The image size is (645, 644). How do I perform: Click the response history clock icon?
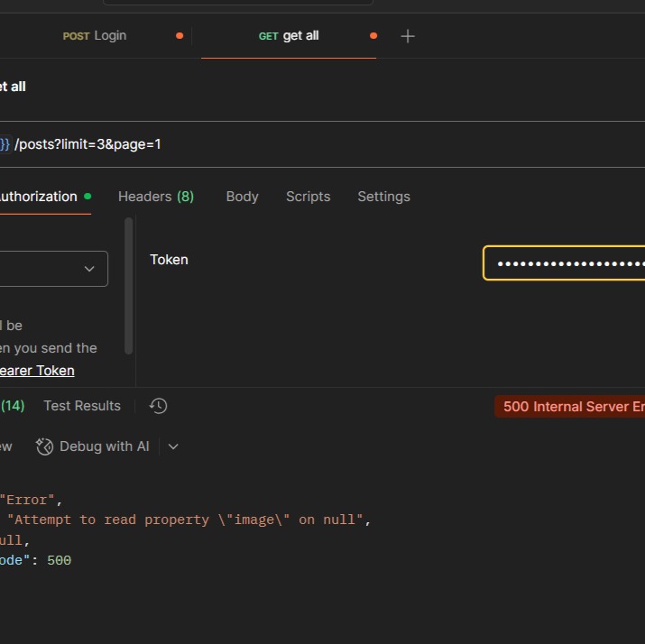[x=158, y=406]
